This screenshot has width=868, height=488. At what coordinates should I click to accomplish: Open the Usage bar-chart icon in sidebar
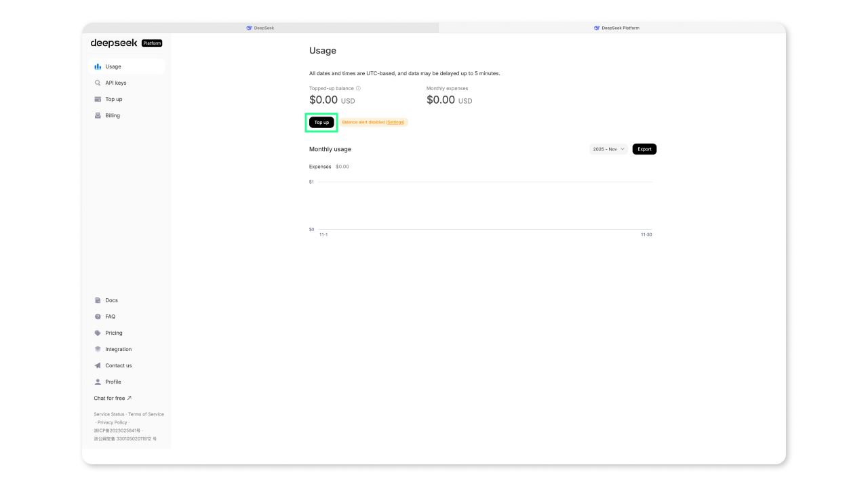(x=98, y=66)
